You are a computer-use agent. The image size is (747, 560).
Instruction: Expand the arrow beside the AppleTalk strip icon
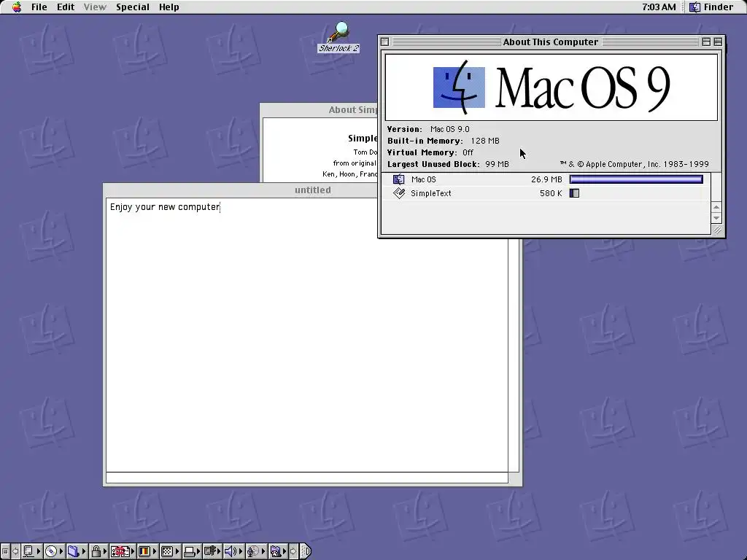tap(39, 551)
